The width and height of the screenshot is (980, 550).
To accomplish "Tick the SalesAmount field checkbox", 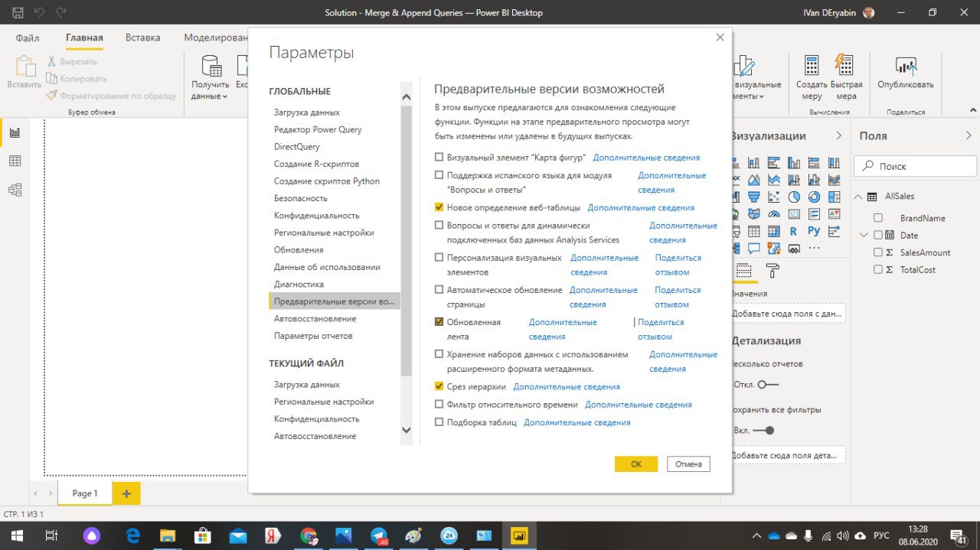I will (x=878, y=252).
